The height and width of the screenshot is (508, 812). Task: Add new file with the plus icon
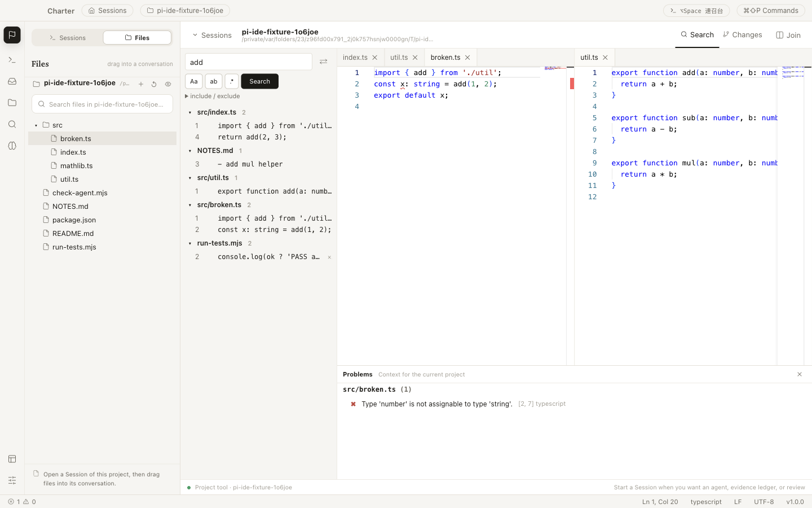(141, 84)
